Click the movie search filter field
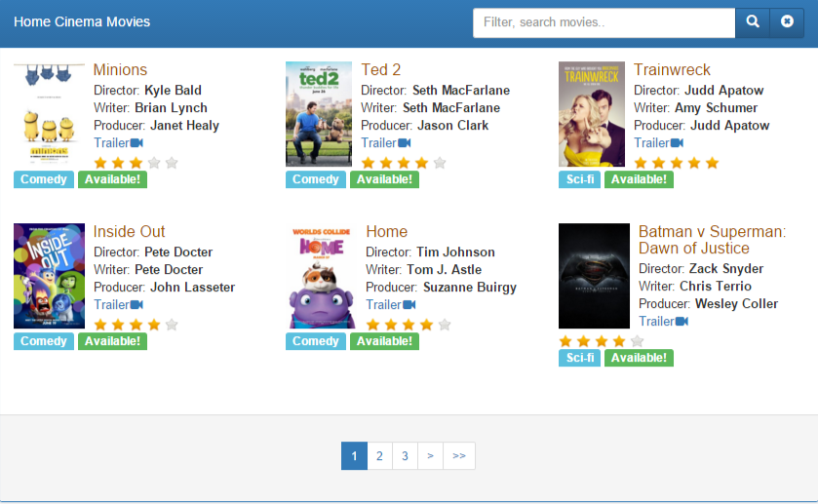Viewport: 818px width, 504px height. click(x=604, y=22)
